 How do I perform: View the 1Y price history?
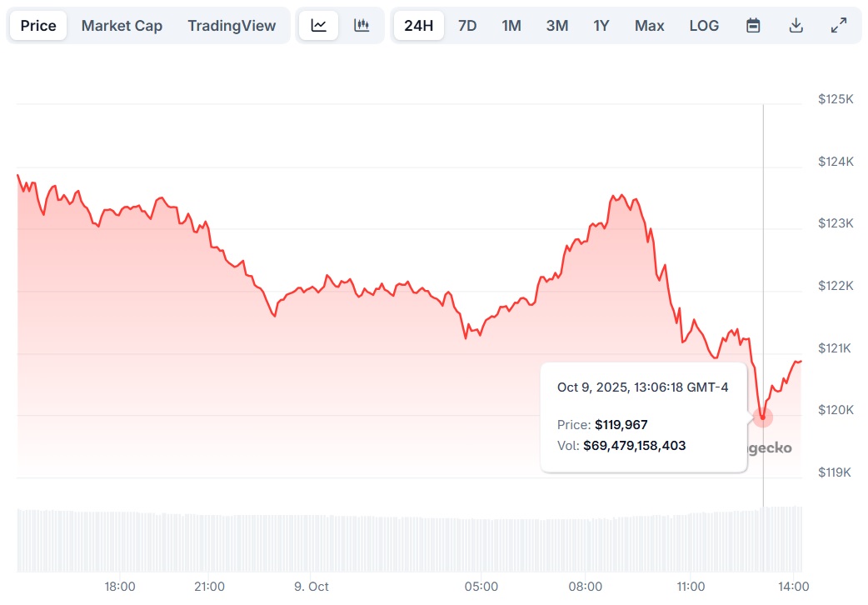[x=601, y=26]
